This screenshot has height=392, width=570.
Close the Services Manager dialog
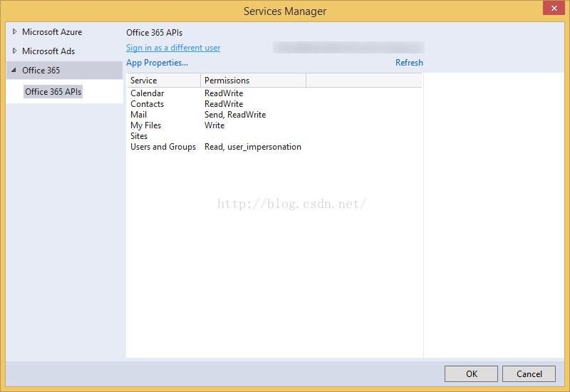coord(554,8)
